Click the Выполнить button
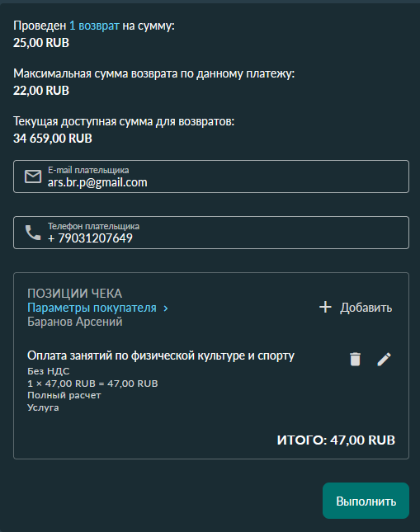Viewport: 420px width, 532px height. (x=366, y=501)
